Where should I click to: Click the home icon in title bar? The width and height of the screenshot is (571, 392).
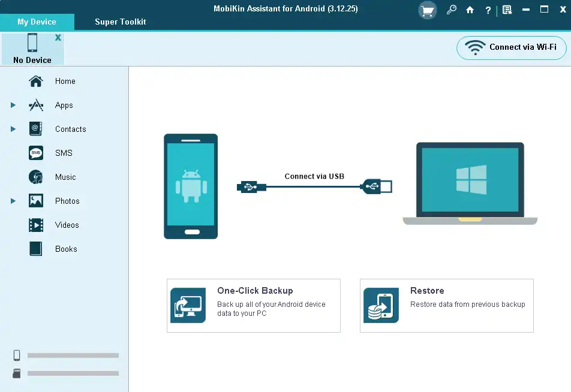coord(470,10)
